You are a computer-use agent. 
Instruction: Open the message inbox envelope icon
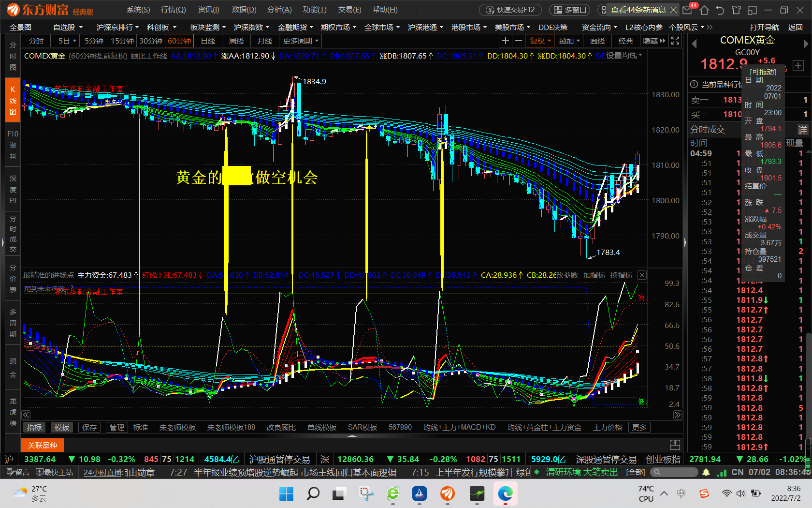[687, 10]
